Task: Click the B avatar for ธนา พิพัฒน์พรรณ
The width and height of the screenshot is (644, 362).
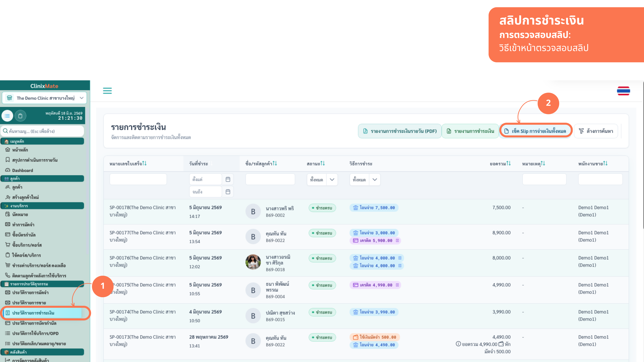Action: 253,290
